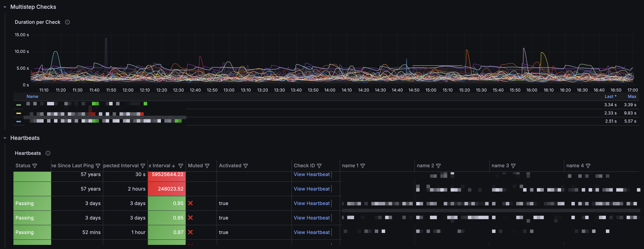Show info icon for Heartbeats panel

click(48, 153)
